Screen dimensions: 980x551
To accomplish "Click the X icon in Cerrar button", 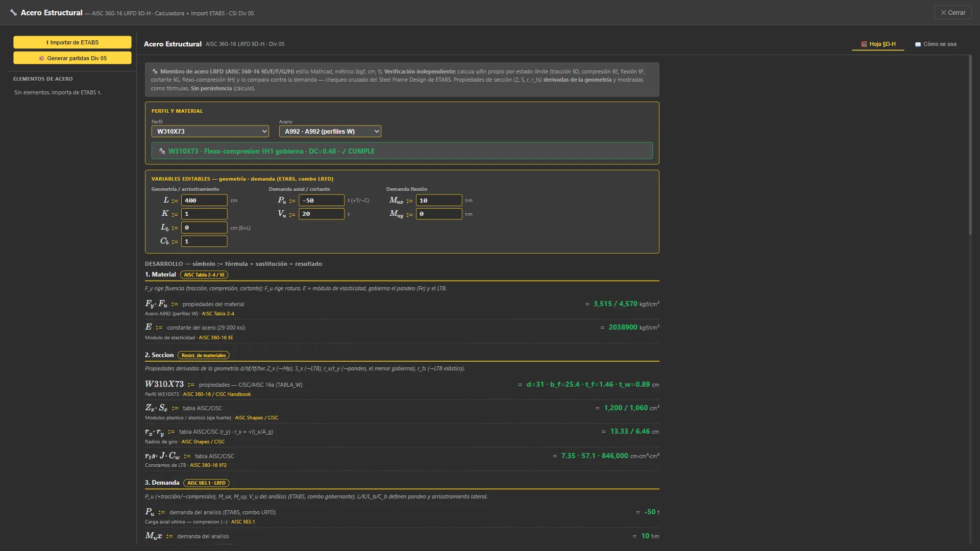I will coord(944,13).
